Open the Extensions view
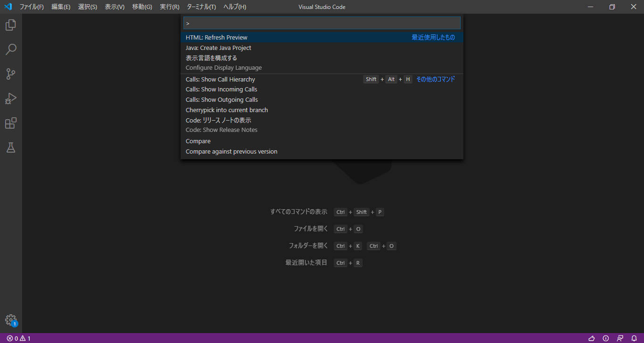The height and width of the screenshot is (343, 644). [x=11, y=123]
